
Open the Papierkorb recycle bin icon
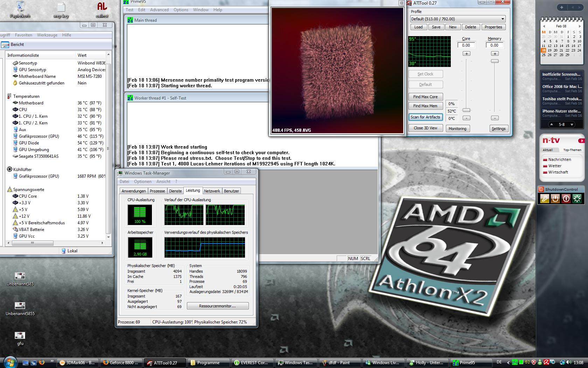coord(20,9)
